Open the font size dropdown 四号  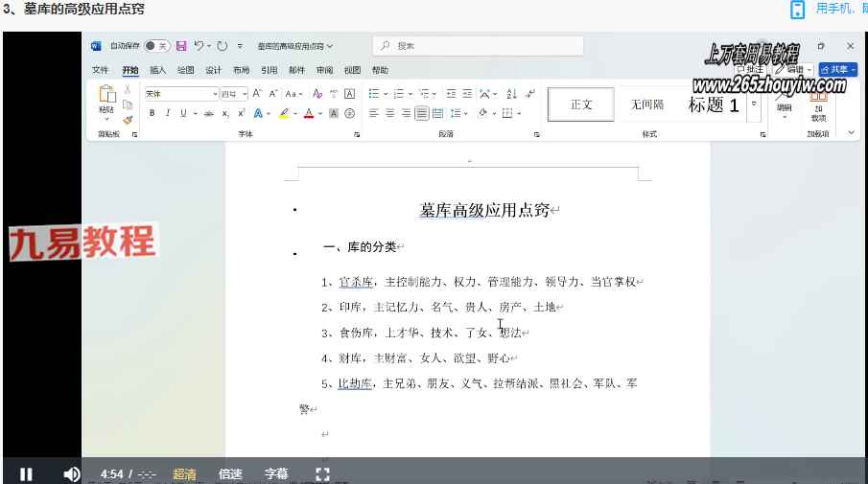pos(233,94)
